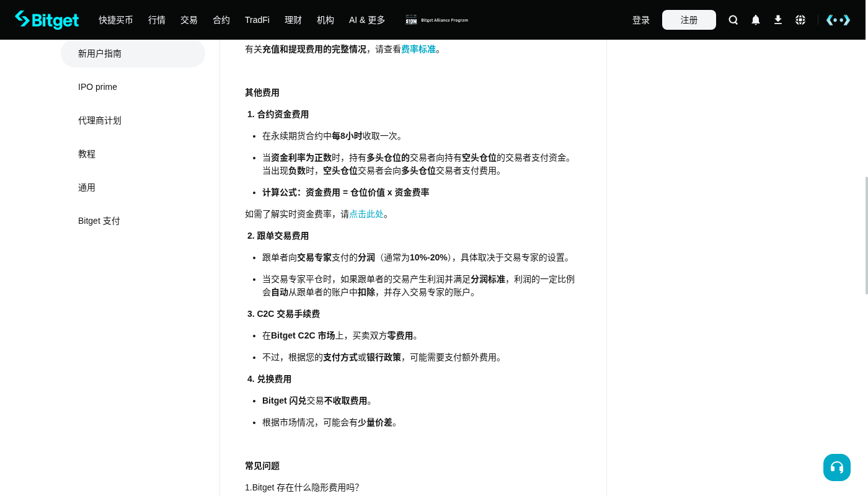868x496 pixels.
Task: Open the 费率标准 link
Action: click(x=418, y=49)
